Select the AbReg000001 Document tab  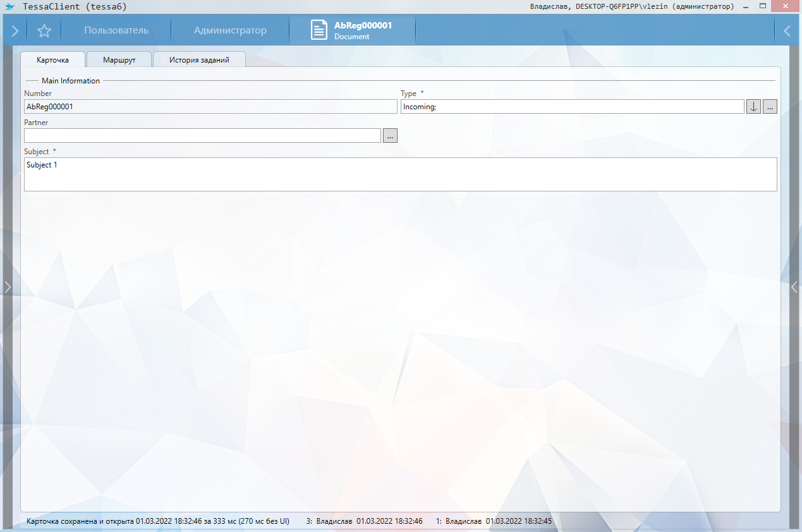353,30
